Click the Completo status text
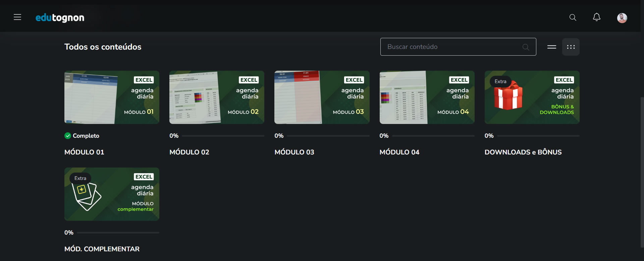644x261 pixels. coord(86,136)
